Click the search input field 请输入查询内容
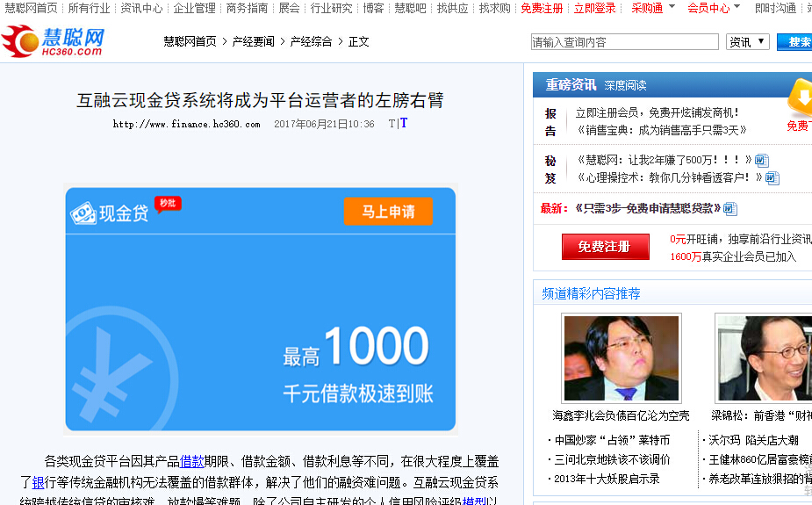This screenshot has height=505, width=812. pyautogui.click(x=624, y=42)
